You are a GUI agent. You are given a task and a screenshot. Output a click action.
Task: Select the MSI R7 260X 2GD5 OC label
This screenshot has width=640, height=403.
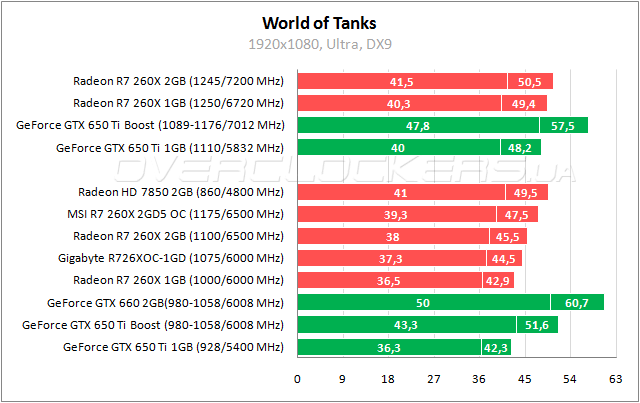[x=176, y=214]
